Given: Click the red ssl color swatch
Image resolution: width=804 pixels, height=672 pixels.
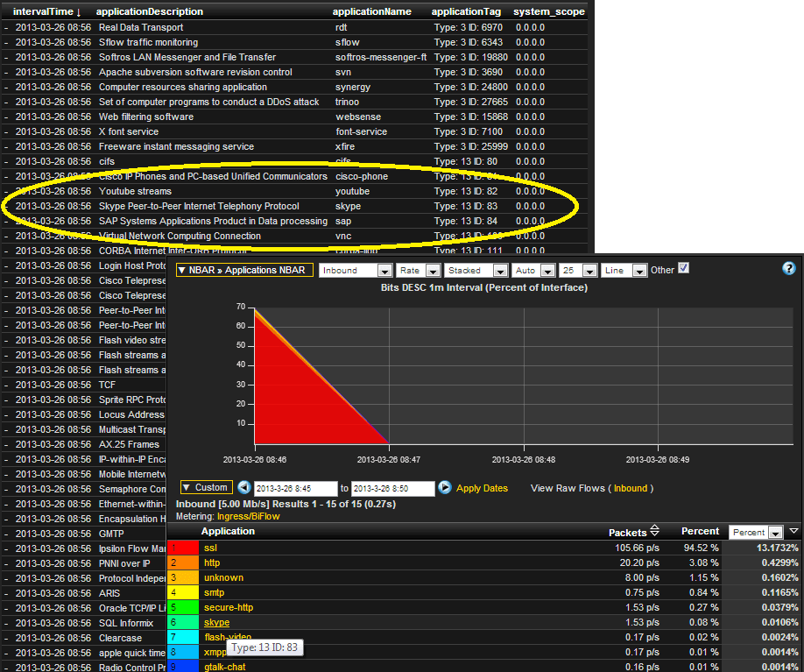Looking at the screenshot, I should (183, 548).
